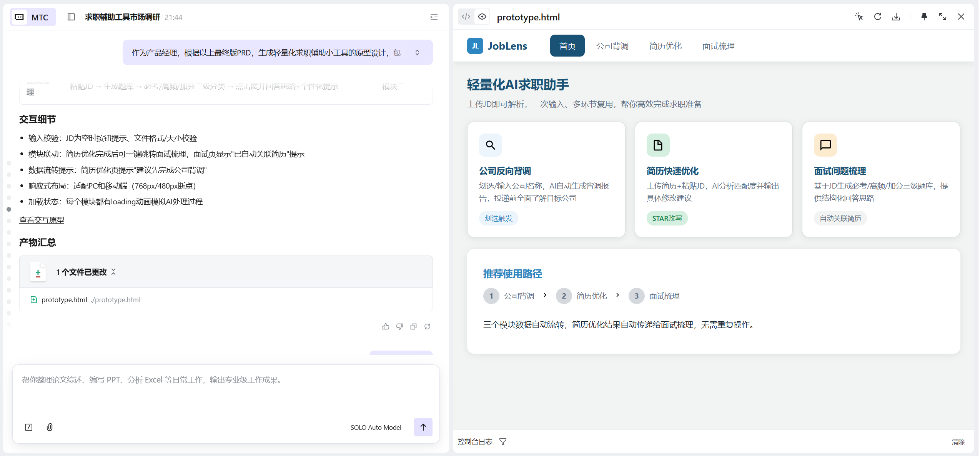Open the SOLO Auto Model selector

pyautogui.click(x=375, y=427)
